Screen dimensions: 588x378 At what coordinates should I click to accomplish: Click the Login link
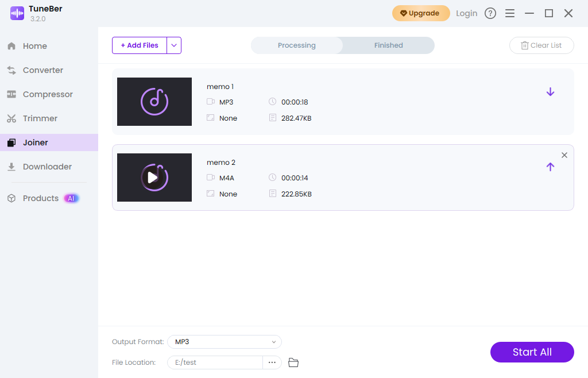click(x=466, y=13)
